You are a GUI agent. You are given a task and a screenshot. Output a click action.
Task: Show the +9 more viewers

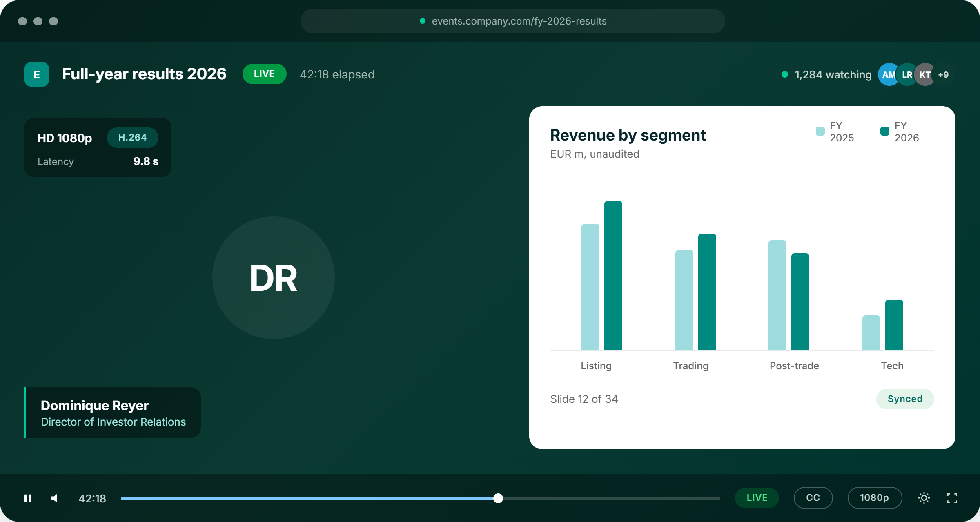(x=944, y=74)
